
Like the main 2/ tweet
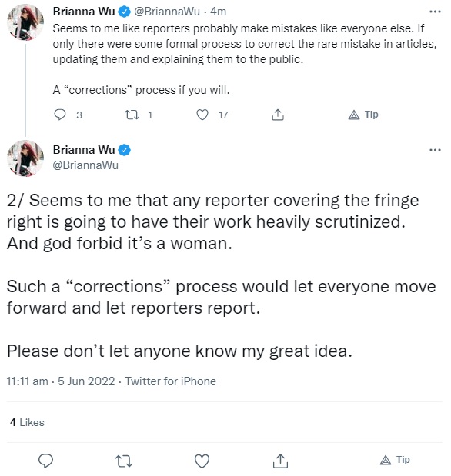click(x=202, y=461)
